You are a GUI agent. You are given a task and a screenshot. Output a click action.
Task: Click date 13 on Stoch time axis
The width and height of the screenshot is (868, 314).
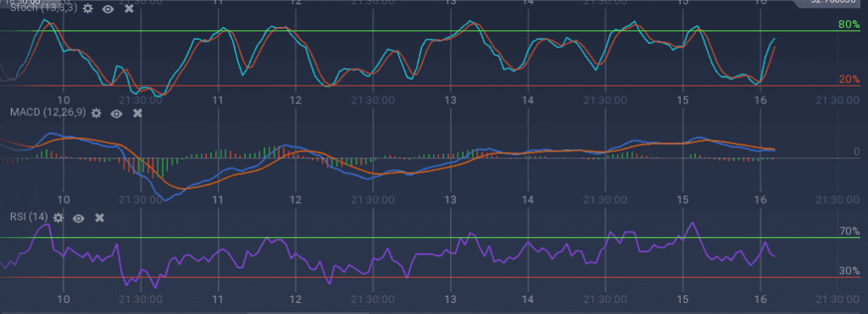point(451,100)
